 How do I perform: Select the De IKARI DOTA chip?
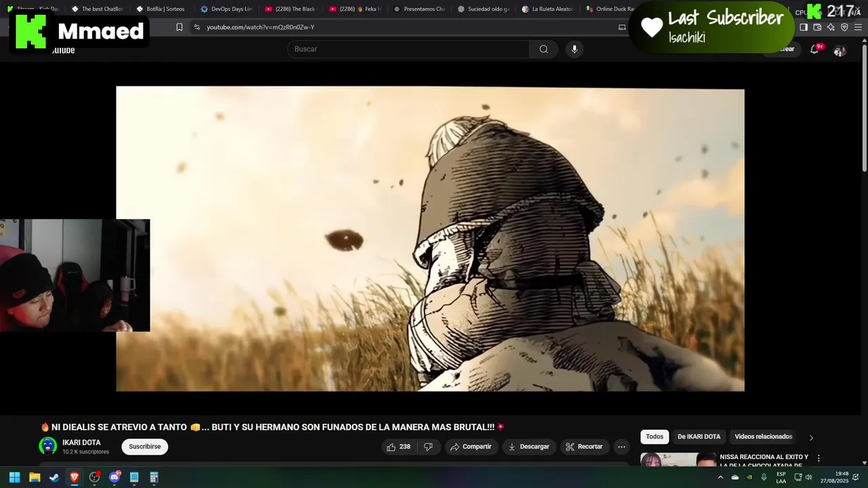[x=698, y=436]
